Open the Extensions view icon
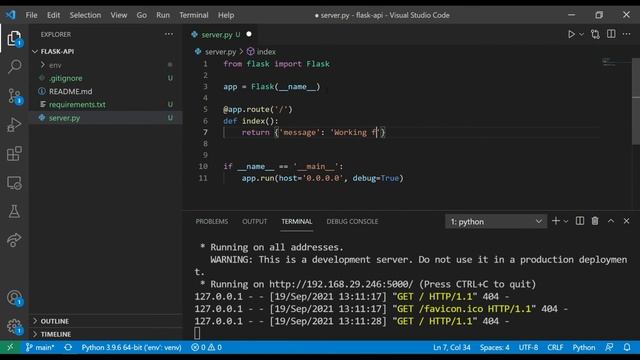The width and height of the screenshot is (640, 360). [14, 154]
